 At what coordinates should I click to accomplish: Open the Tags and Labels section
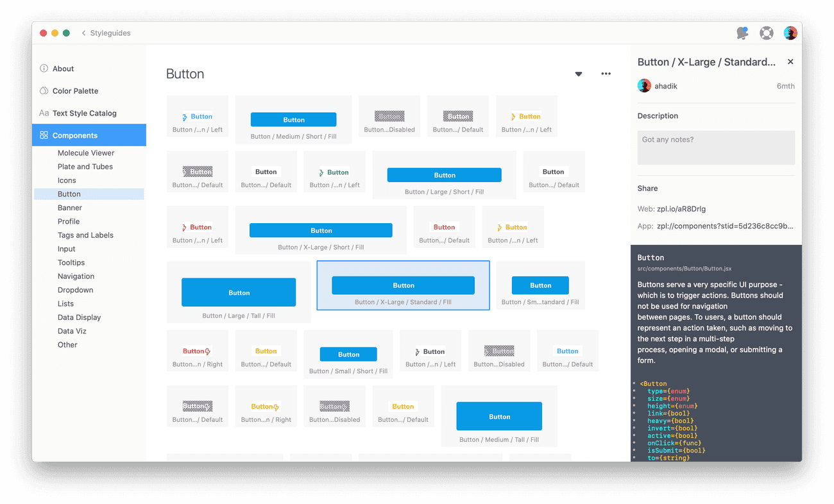pyautogui.click(x=85, y=235)
